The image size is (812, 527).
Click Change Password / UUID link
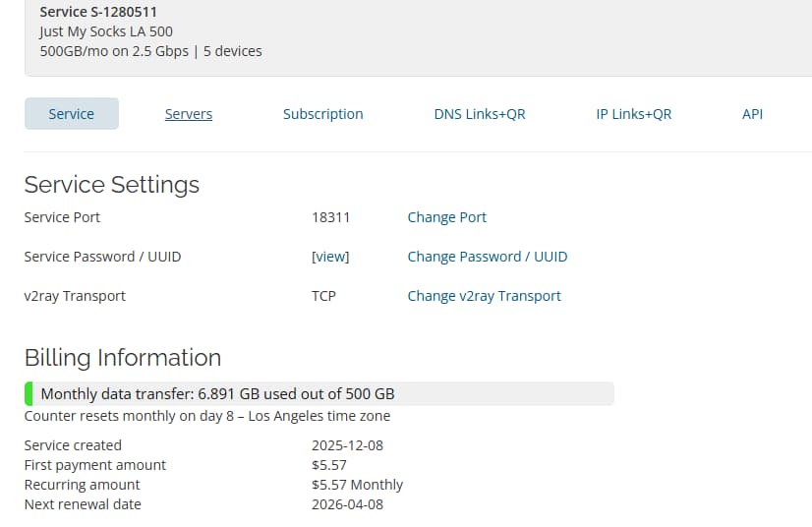coord(487,257)
